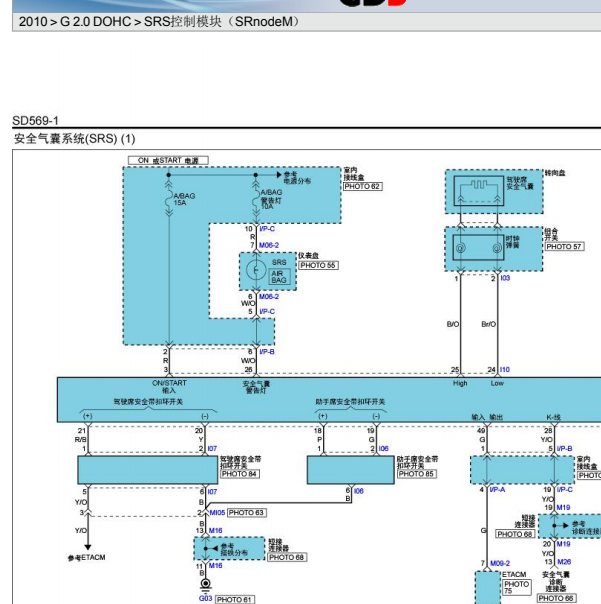This screenshot has width=601, height=604.
Task: Click connector I07 at pin 6
Action: click(212, 492)
